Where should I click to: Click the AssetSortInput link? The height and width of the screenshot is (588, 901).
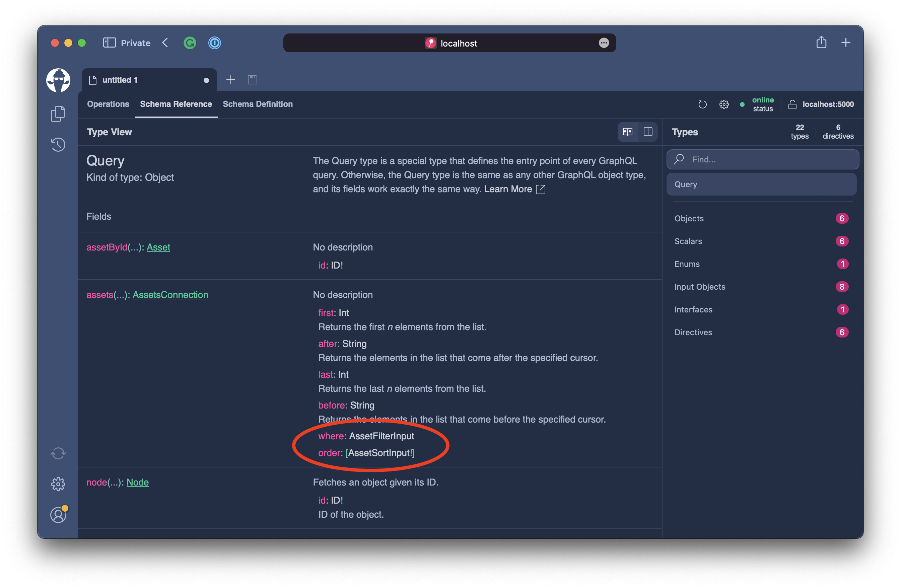tap(379, 453)
